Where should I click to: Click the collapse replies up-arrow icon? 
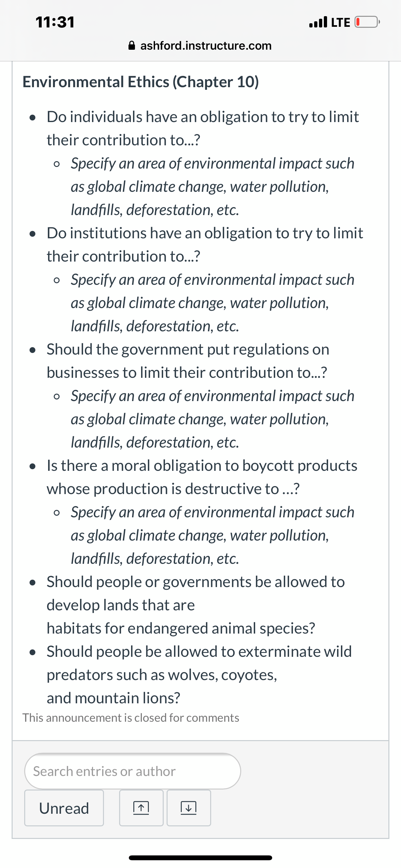click(141, 808)
